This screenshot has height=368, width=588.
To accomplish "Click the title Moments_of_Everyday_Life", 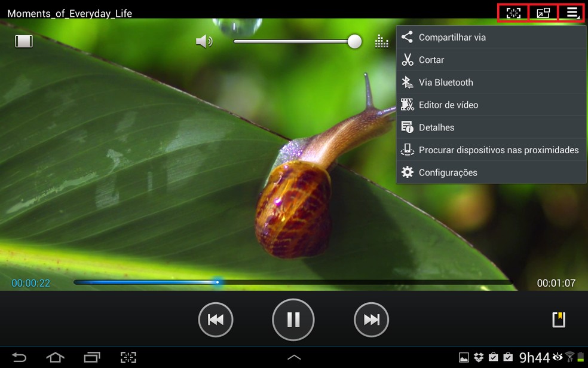I will pos(70,14).
